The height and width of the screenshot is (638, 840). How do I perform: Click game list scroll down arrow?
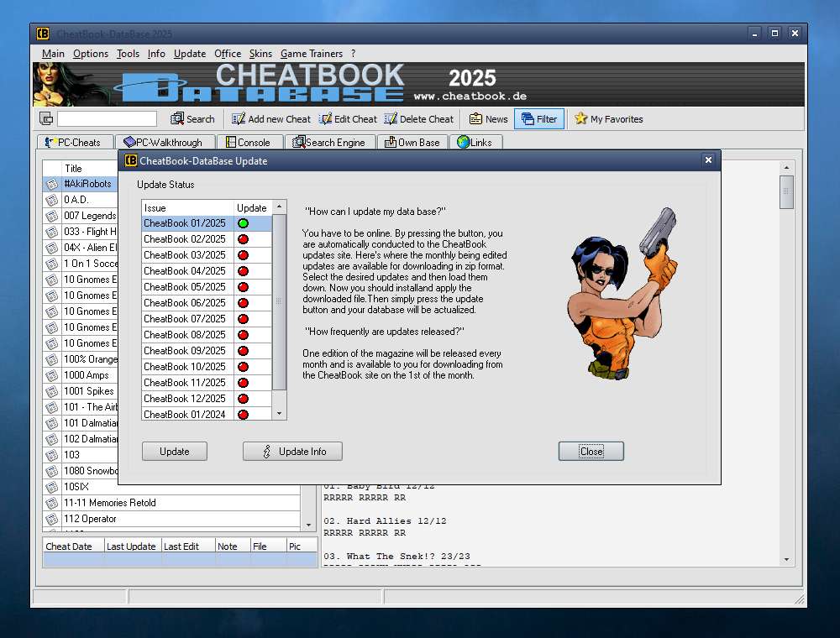[308, 525]
